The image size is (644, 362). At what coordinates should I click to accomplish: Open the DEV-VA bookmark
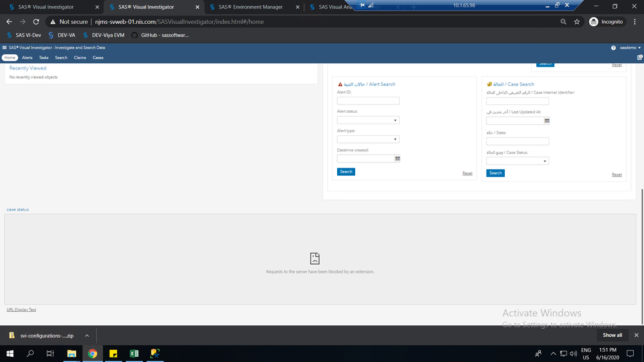(62, 35)
